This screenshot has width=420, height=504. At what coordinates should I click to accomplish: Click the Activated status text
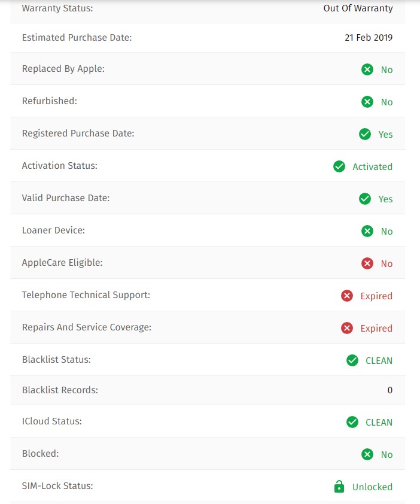click(373, 167)
